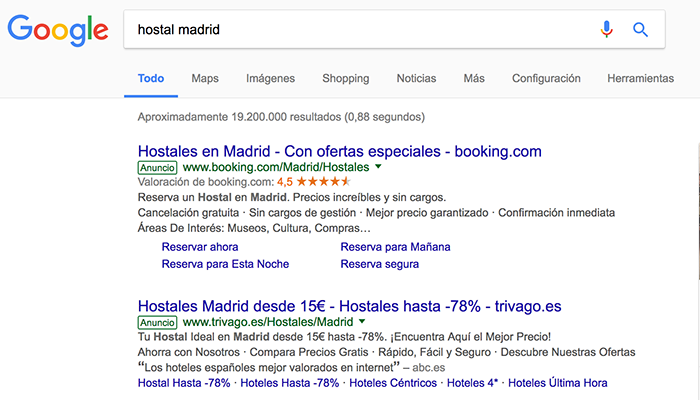
Task: Expand dropdown arrow beside booking.com URL
Action: pos(378,167)
